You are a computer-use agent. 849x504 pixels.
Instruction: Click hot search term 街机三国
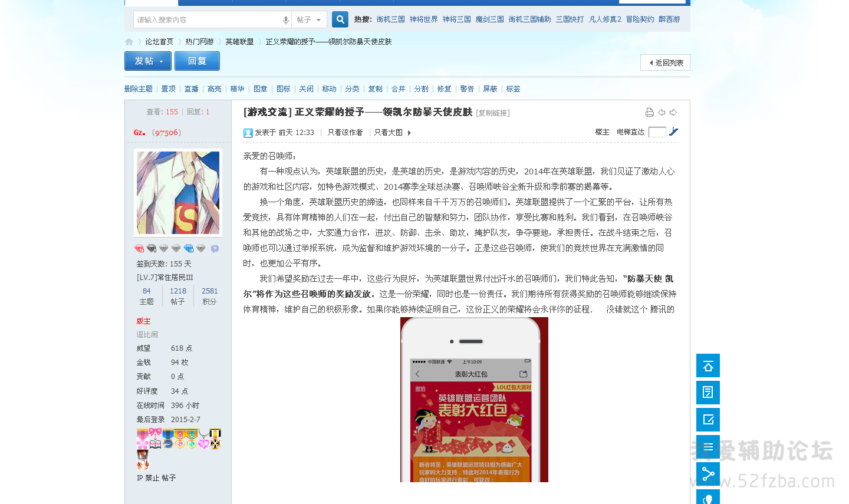pyautogui.click(x=391, y=19)
